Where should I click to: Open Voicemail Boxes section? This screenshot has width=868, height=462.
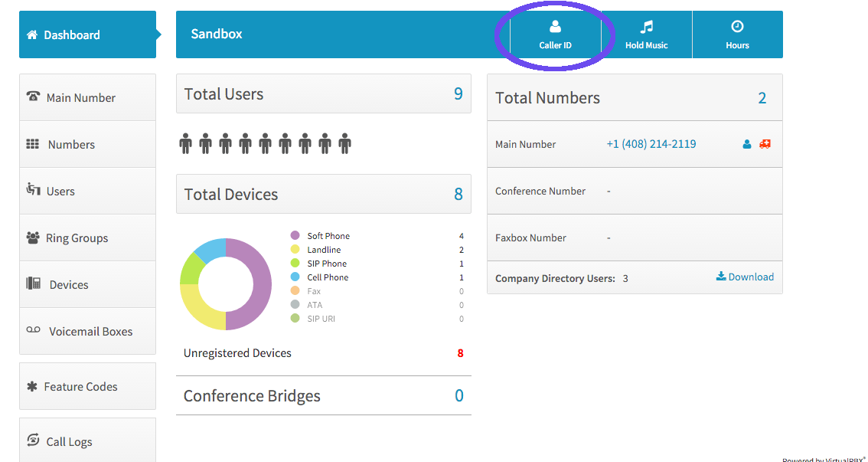tap(90, 331)
